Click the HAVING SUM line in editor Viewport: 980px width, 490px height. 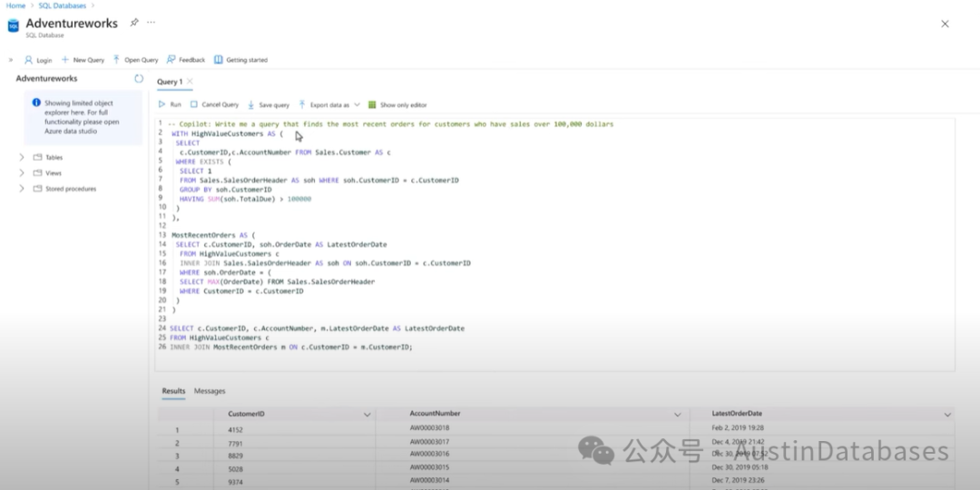click(x=245, y=199)
